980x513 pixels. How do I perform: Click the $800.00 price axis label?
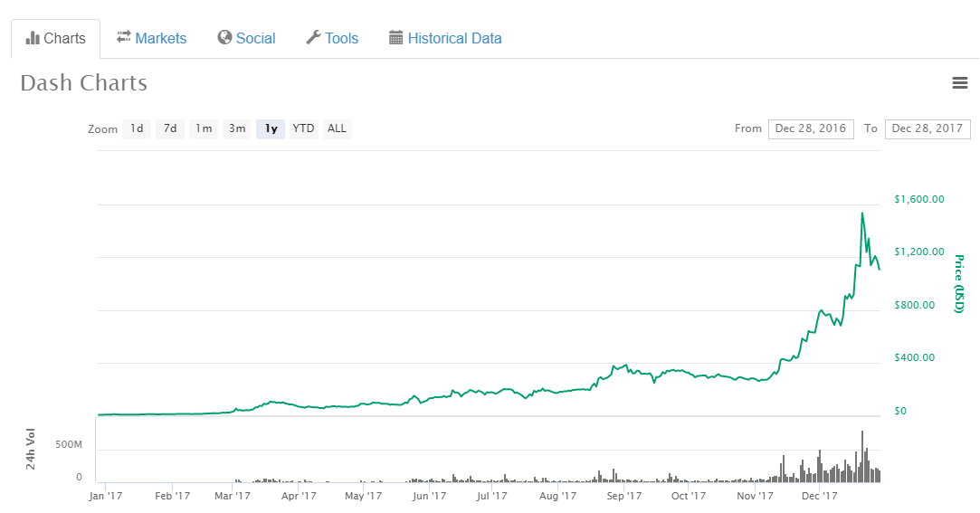point(915,305)
